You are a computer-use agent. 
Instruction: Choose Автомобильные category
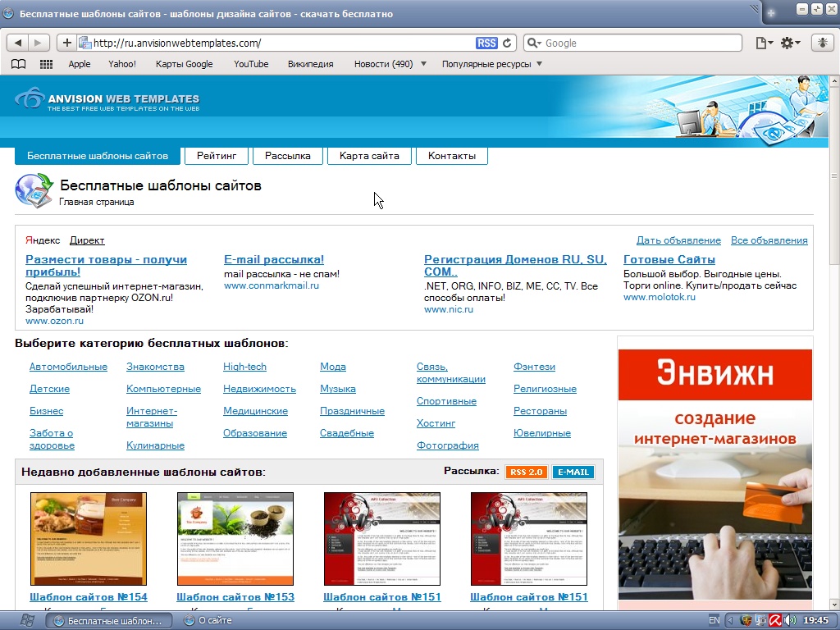pyautogui.click(x=69, y=367)
